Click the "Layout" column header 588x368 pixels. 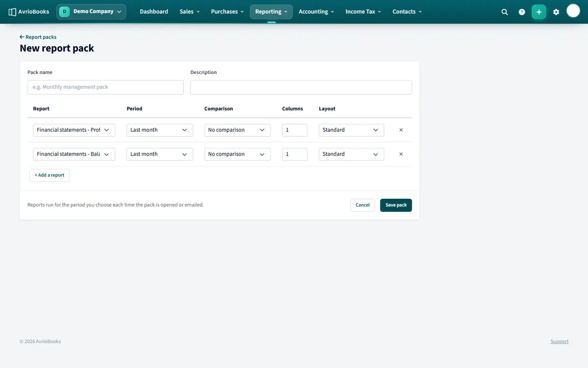pos(327,109)
